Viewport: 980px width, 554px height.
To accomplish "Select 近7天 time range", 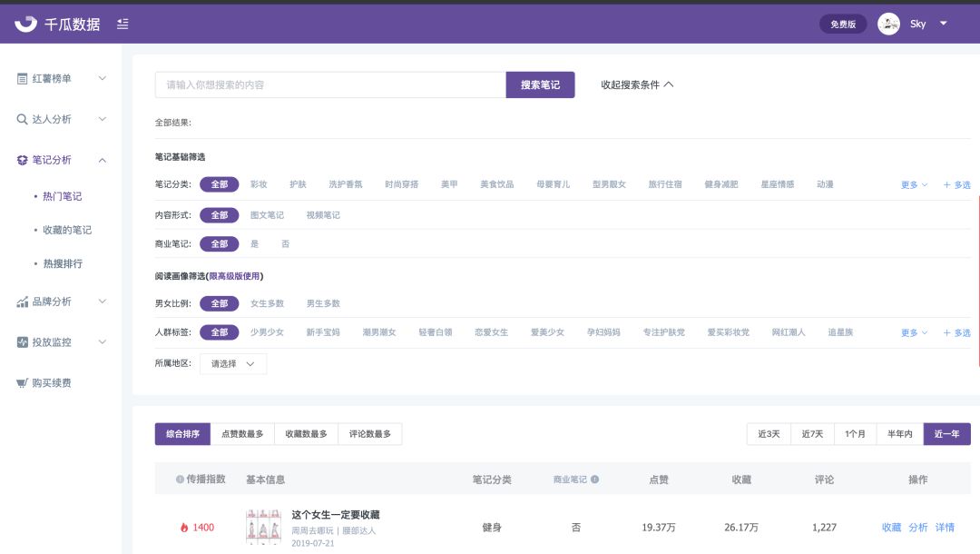I will 812,434.
